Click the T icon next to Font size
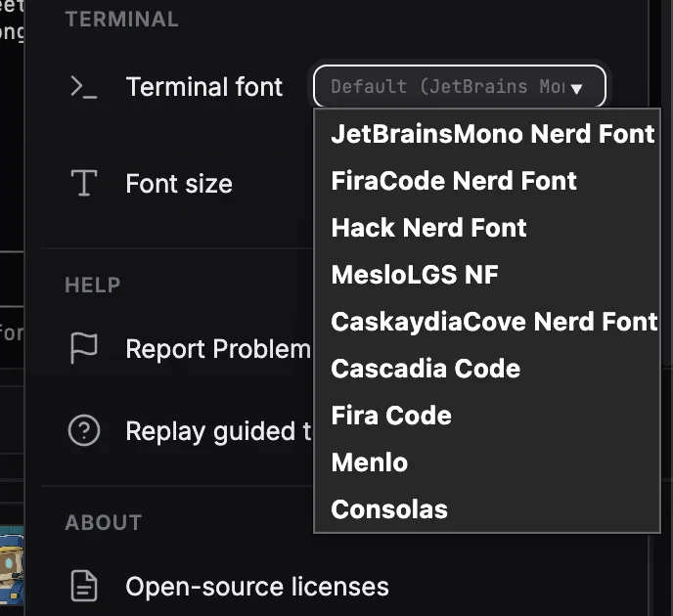This screenshot has width=673, height=616. (x=84, y=183)
